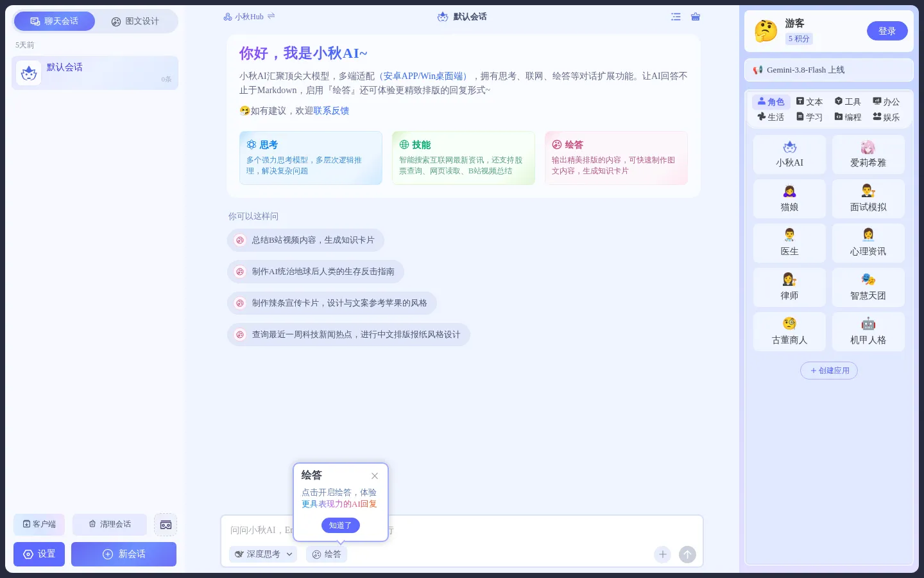This screenshot has width=924, height=578.
Task: Select the 爱莉希雅 role card
Action: tap(868, 155)
